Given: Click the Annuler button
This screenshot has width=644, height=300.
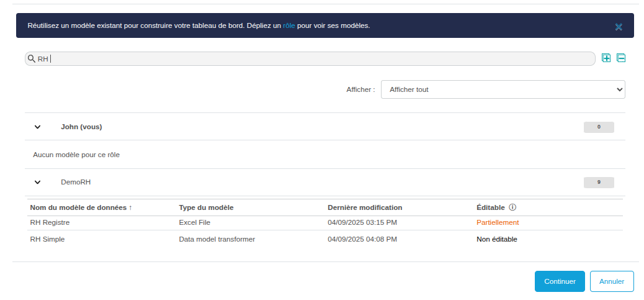Looking at the screenshot, I should [x=612, y=281].
